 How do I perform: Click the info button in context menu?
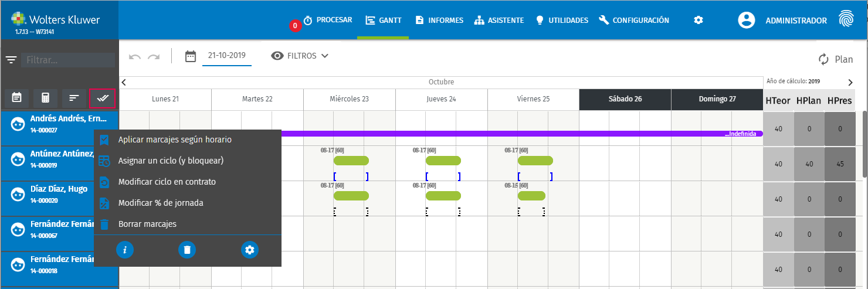click(125, 250)
